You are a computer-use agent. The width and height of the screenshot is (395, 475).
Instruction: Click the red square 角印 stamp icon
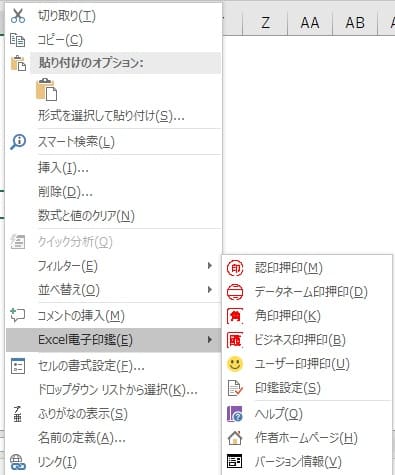235,316
